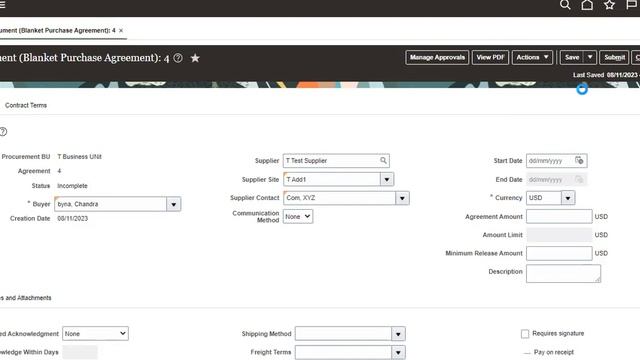The width and height of the screenshot is (640, 360).
Task: Open Start Date calendar picker
Action: pos(579,160)
